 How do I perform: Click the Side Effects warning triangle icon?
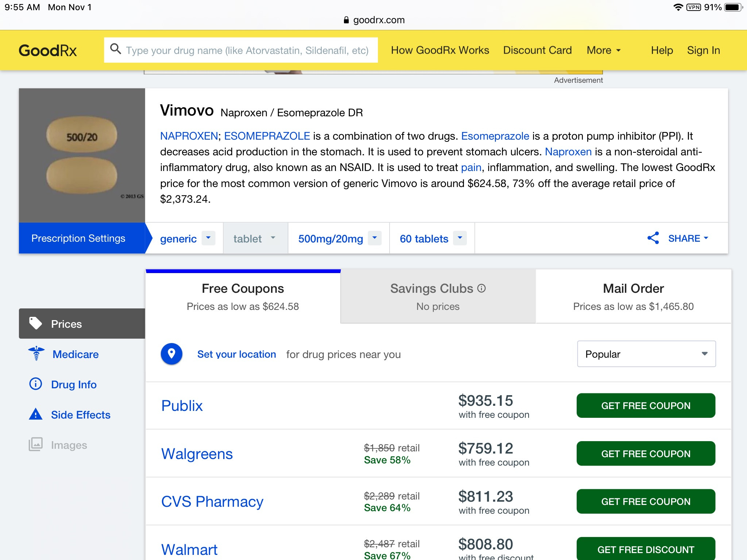36,414
